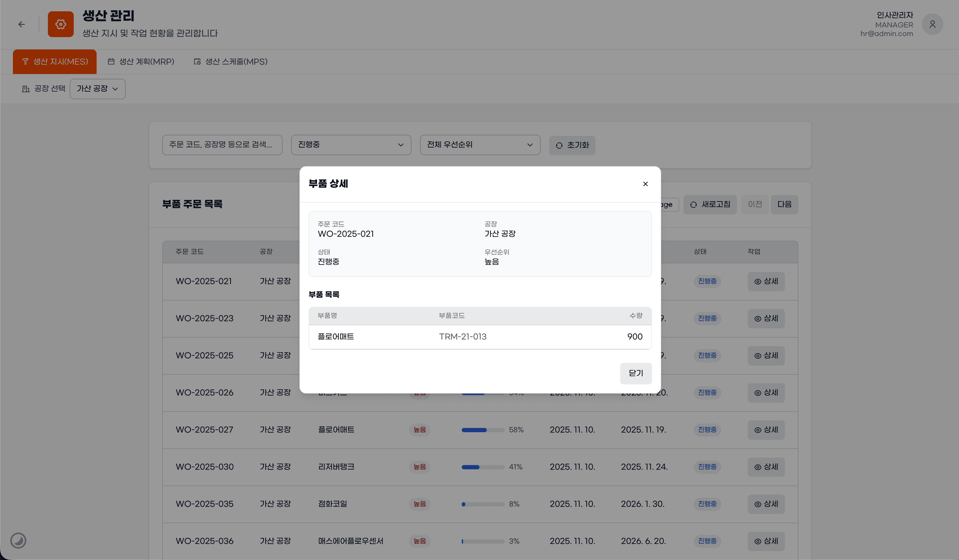Switch to 생산 스케줄(MPS) tab
Image resolution: width=959 pixels, height=560 pixels.
click(x=231, y=62)
